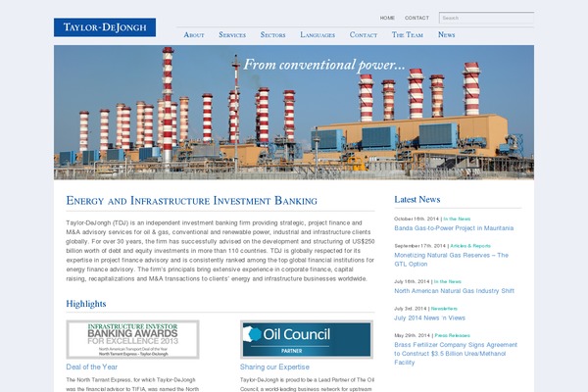This screenshot has width=588, height=392.
Task: Open the Newsletters category link
Action: pyautogui.click(x=444, y=309)
